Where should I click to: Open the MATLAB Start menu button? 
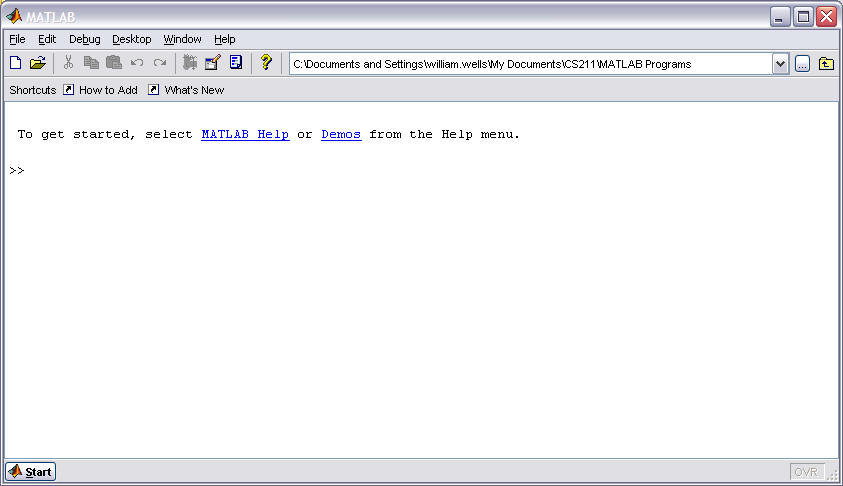click(x=31, y=472)
